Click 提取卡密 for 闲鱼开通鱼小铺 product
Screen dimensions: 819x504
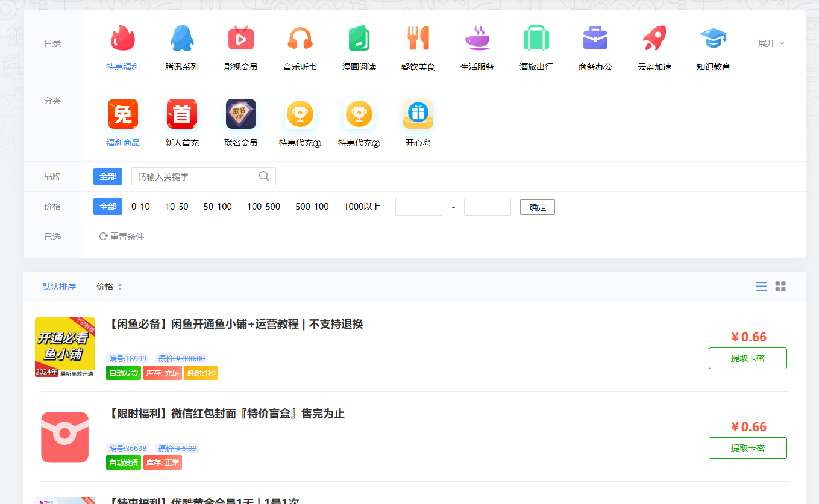(x=748, y=358)
